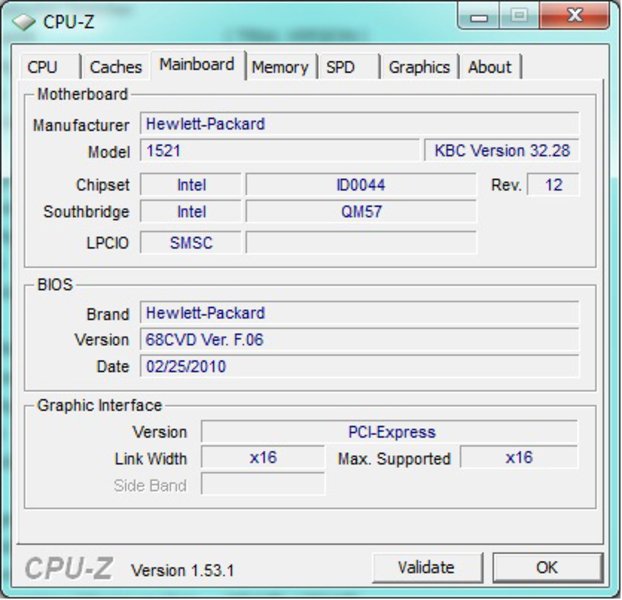This screenshot has width=622, height=600.
Task: Click the PCI-Express version field
Action: (x=390, y=431)
